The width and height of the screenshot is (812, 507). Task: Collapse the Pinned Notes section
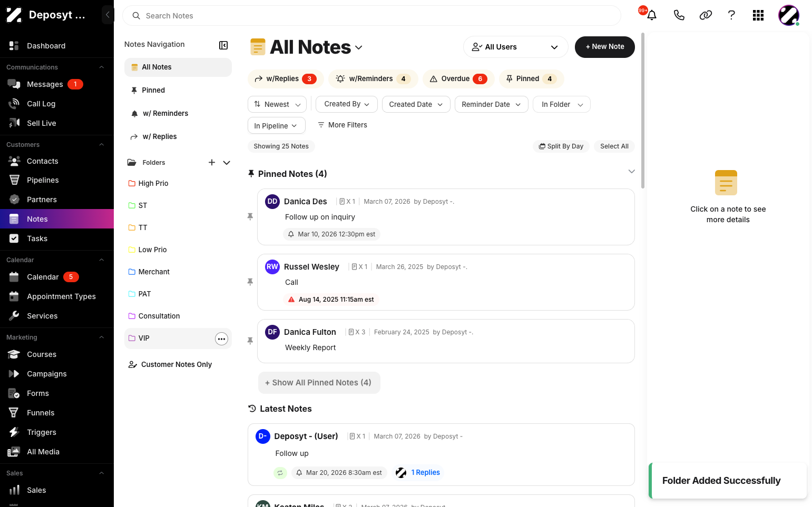631,172
